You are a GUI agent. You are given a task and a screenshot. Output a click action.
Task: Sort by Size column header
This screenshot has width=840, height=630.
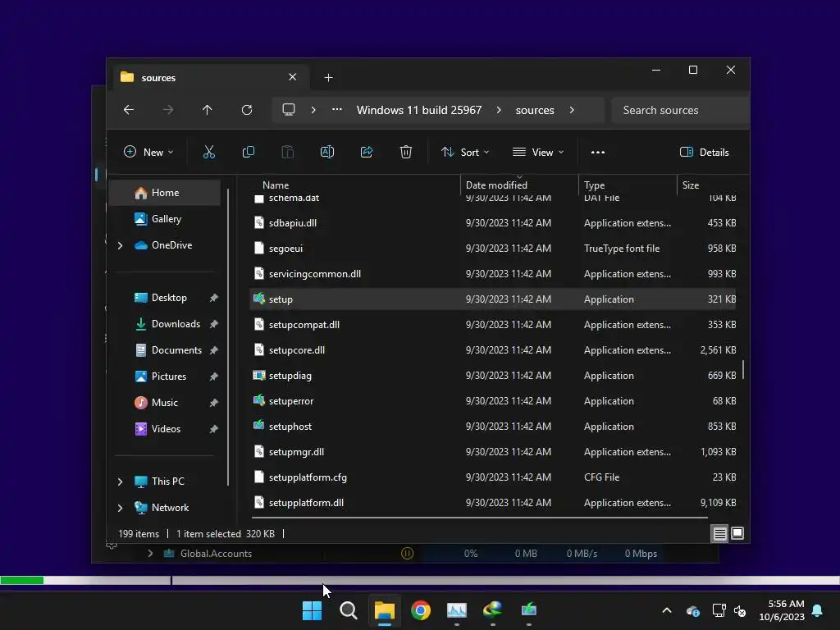click(x=691, y=185)
